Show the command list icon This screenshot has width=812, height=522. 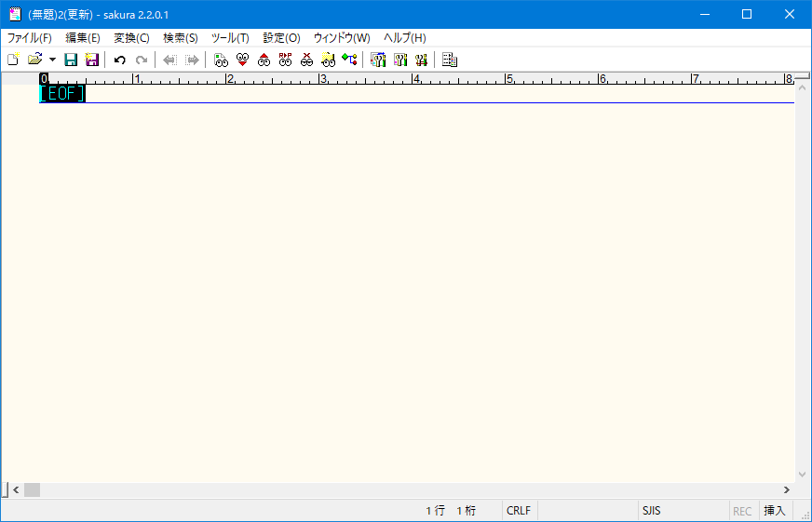pos(450,60)
